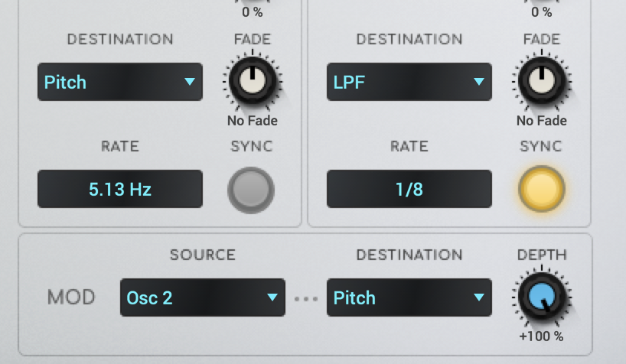
Task: Click the DEPTH label above the blue knob
Action: click(542, 255)
